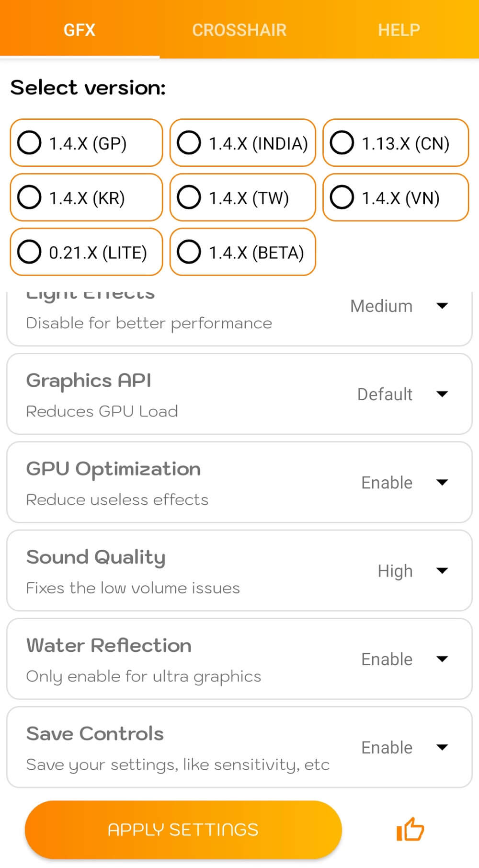Open the HELP tab
Screen dimensions: 479x868
point(399,30)
